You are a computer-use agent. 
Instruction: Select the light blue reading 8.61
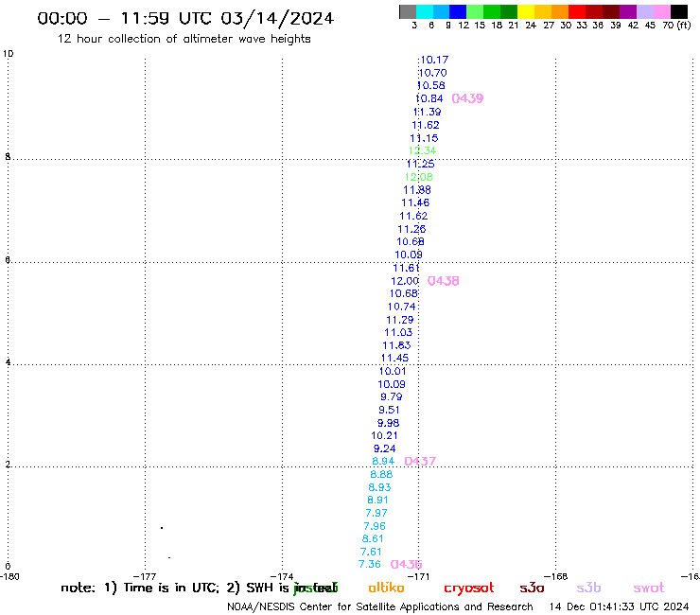coord(373,539)
